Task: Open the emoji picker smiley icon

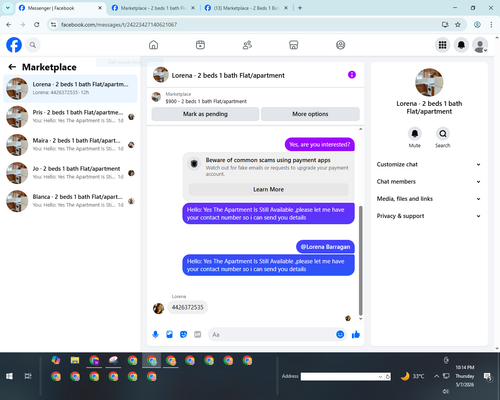Action: point(340,334)
